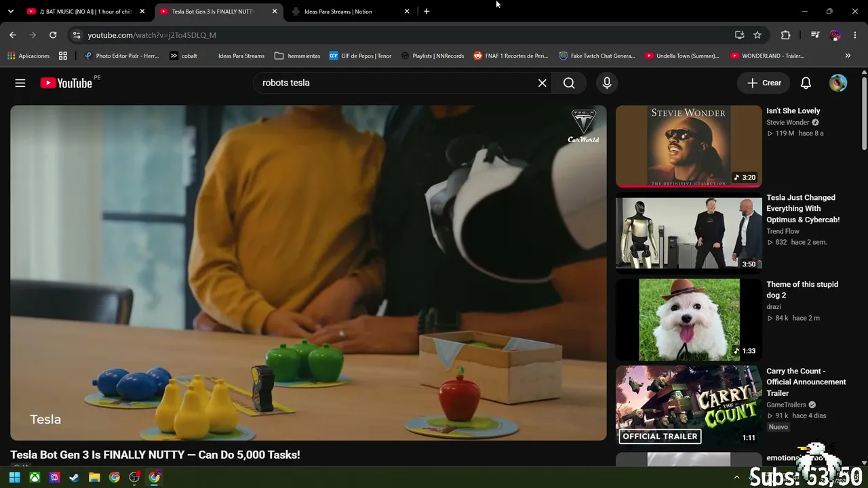Image resolution: width=868 pixels, height=488 pixels.
Task: Go to the YouTube home logo
Action: [66, 83]
